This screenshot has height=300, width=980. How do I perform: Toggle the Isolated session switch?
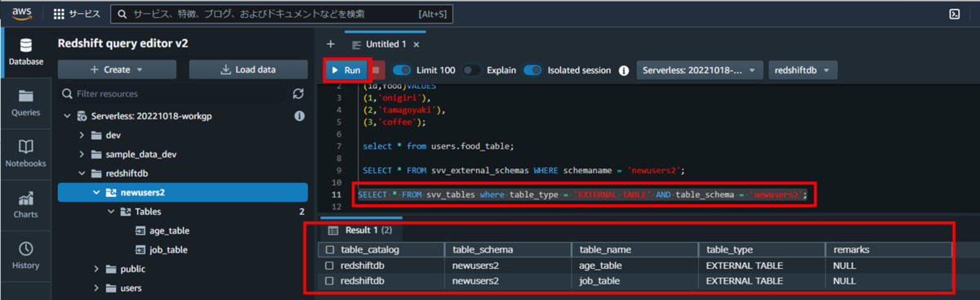tap(533, 70)
